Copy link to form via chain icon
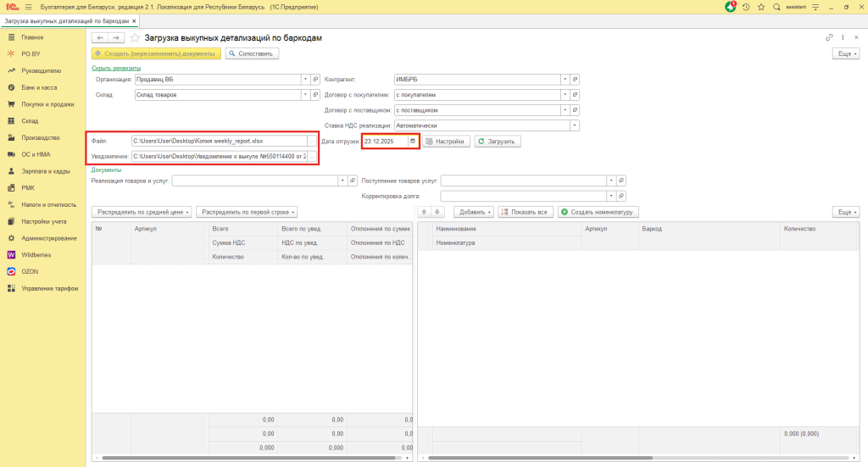This screenshot has height=467, width=868. (829, 38)
